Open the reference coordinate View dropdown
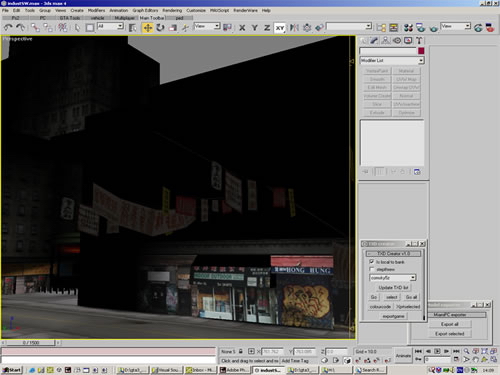 (x=207, y=26)
